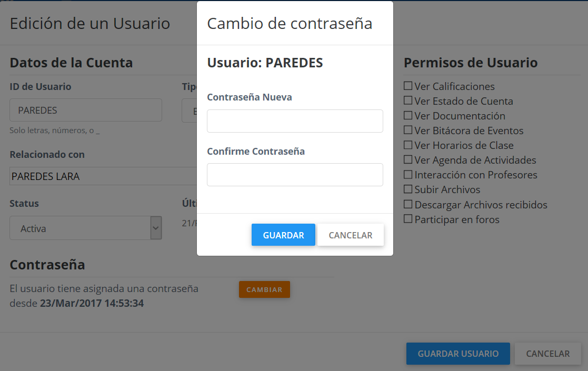
Task: Tick the Ver Horarios de Clase checkbox
Action: (x=408, y=145)
